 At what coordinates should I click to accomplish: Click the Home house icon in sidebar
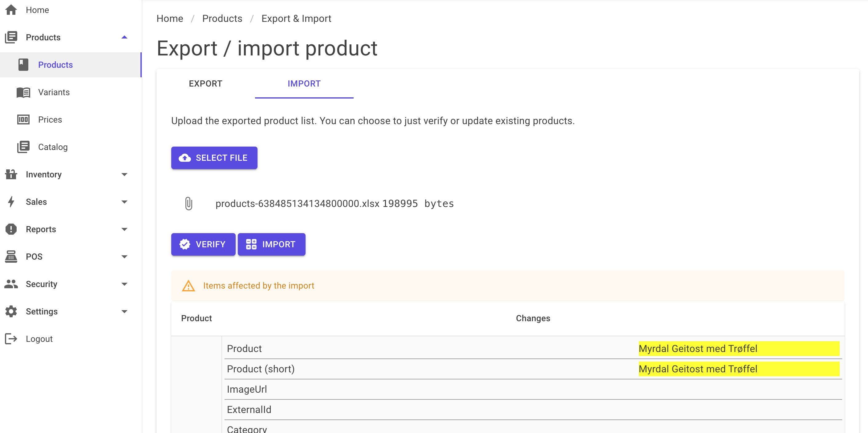(11, 10)
